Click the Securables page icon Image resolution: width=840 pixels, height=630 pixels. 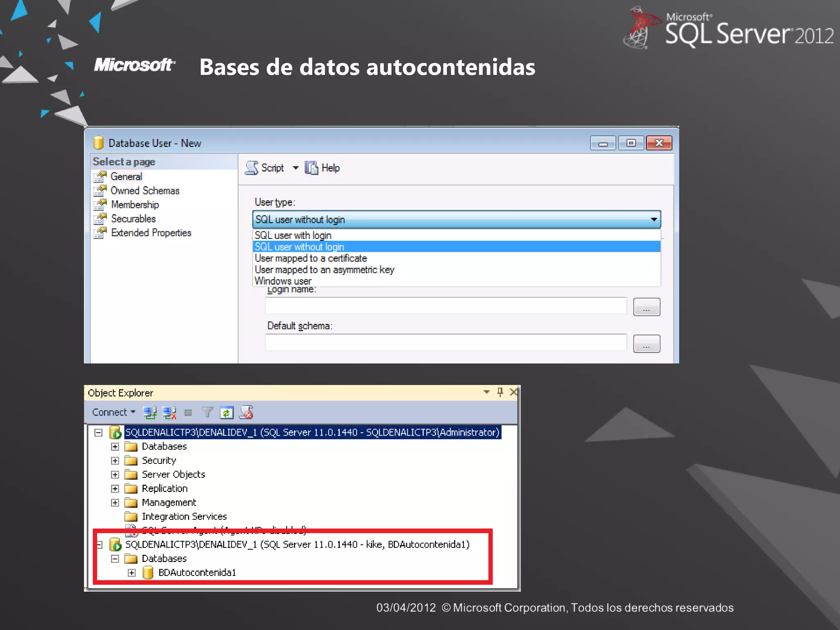[x=100, y=219]
